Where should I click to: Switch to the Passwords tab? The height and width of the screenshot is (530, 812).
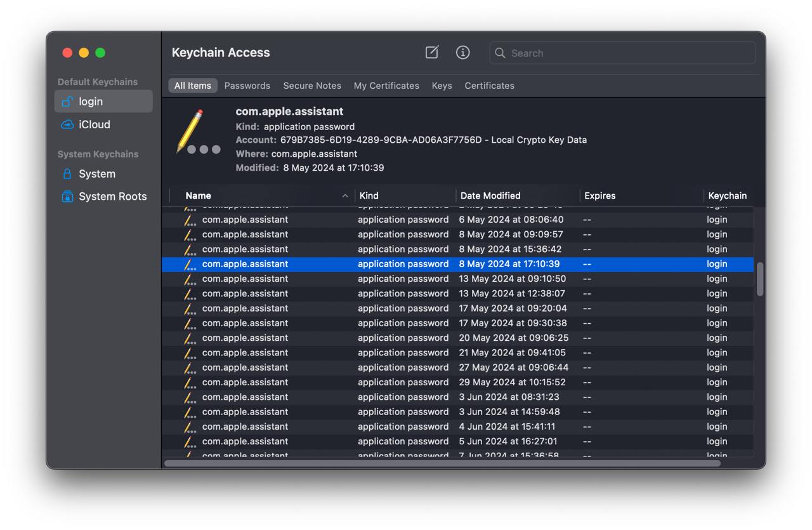coord(247,86)
